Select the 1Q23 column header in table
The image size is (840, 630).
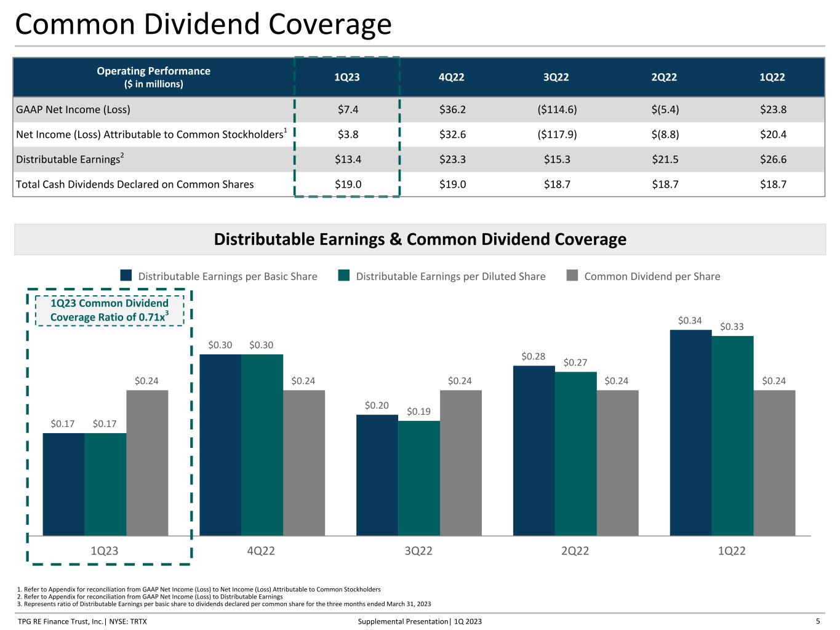[347, 77]
